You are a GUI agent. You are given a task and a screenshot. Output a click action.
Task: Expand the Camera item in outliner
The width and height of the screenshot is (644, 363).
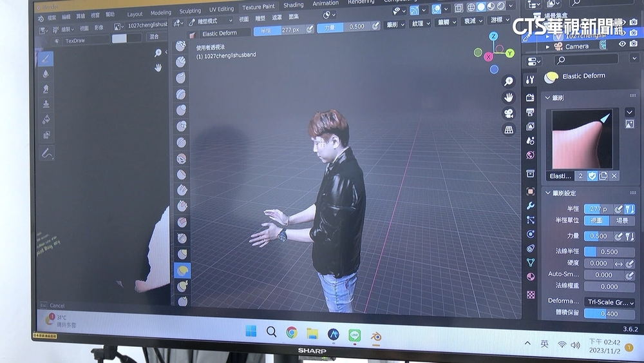[x=547, y=47]
